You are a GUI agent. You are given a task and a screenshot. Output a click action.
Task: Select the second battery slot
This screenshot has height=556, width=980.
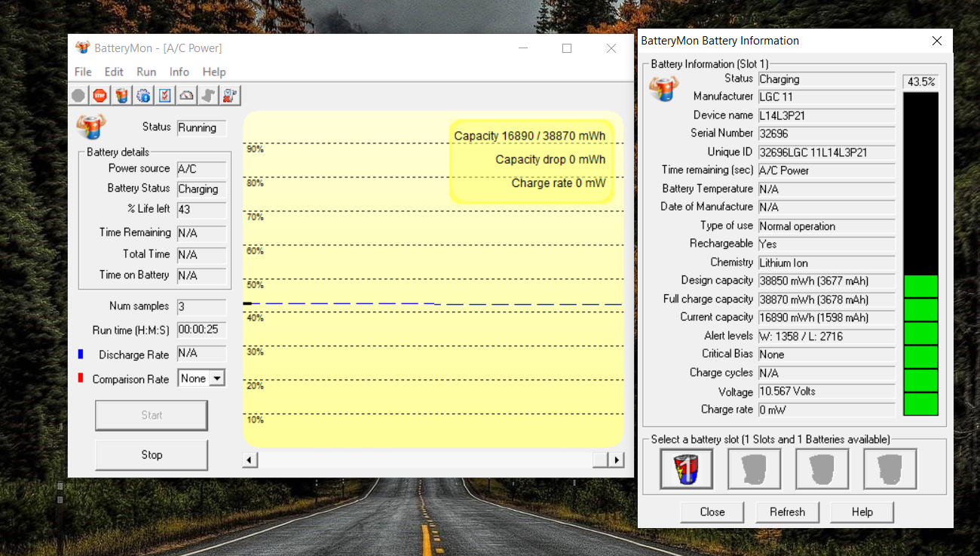(754, 468)
